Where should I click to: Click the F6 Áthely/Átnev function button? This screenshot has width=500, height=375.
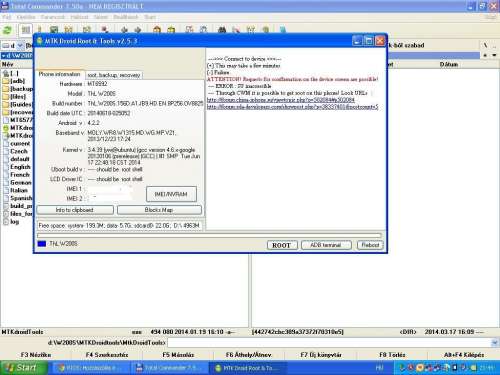[x=249, y=355]
